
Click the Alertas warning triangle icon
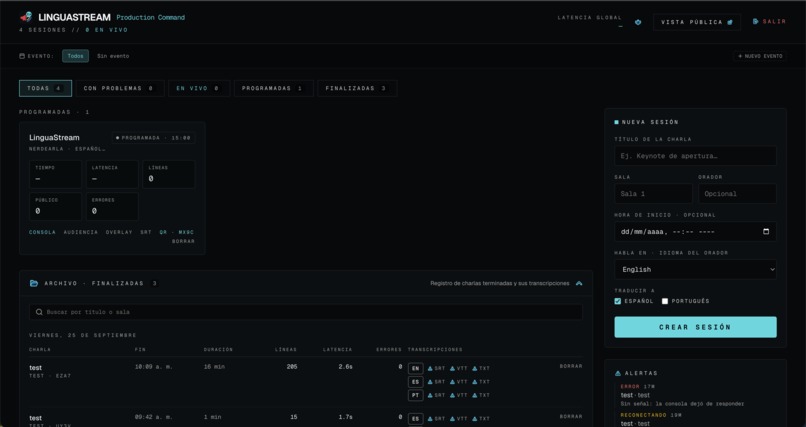coord(618,373)
